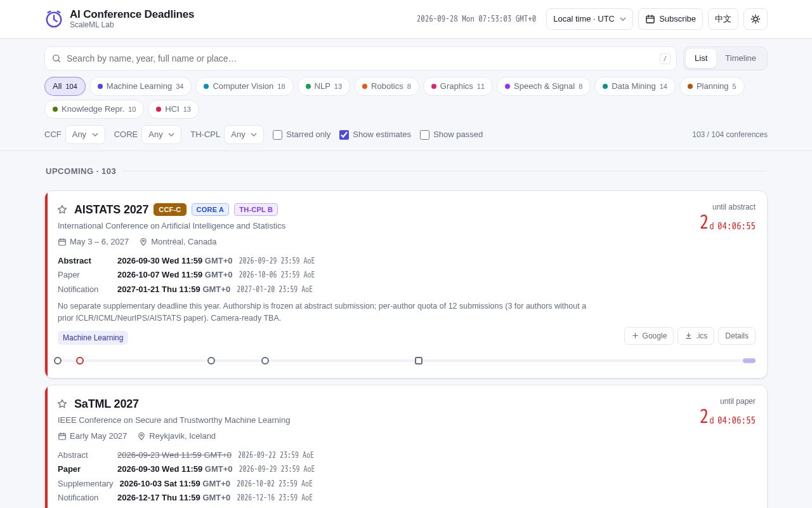Viewport: 812px width, 508px height.
Task: Click the SaTML calendar date icon
Action: click(62, 436)
